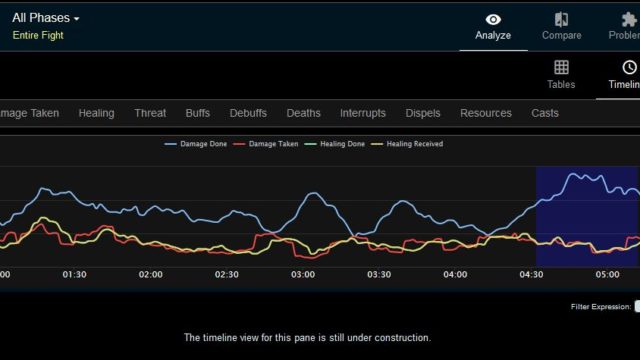Screen dimensions: 640x360
Task: Click the highlighted blue selection region on graph
Action: point(587,216)
